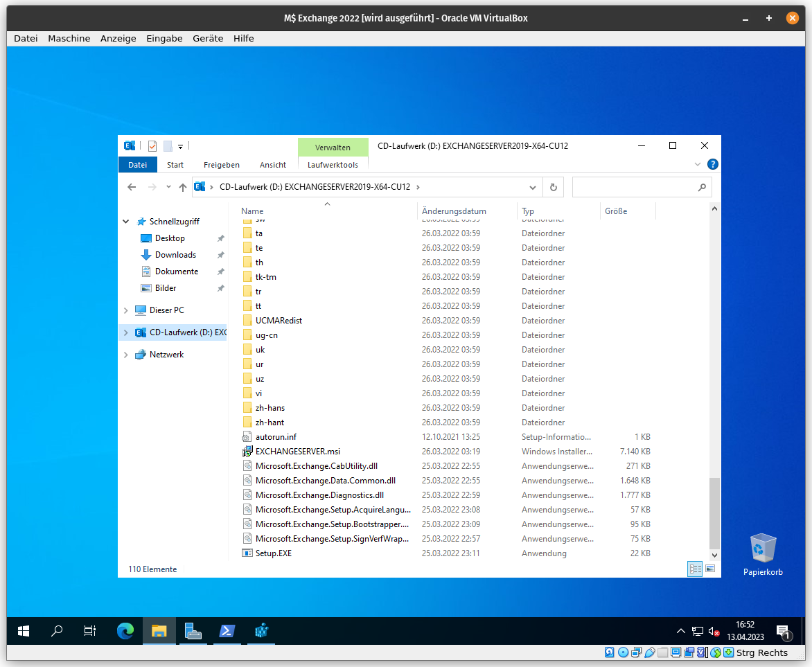The image size is (812, 667).
Task: Click the scroll up arrow of file list
Action: pos(714,208)
